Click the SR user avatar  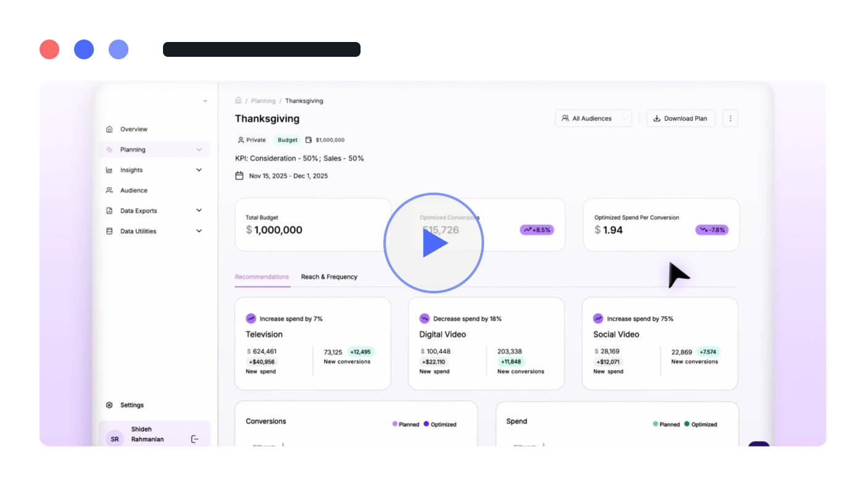115,439
